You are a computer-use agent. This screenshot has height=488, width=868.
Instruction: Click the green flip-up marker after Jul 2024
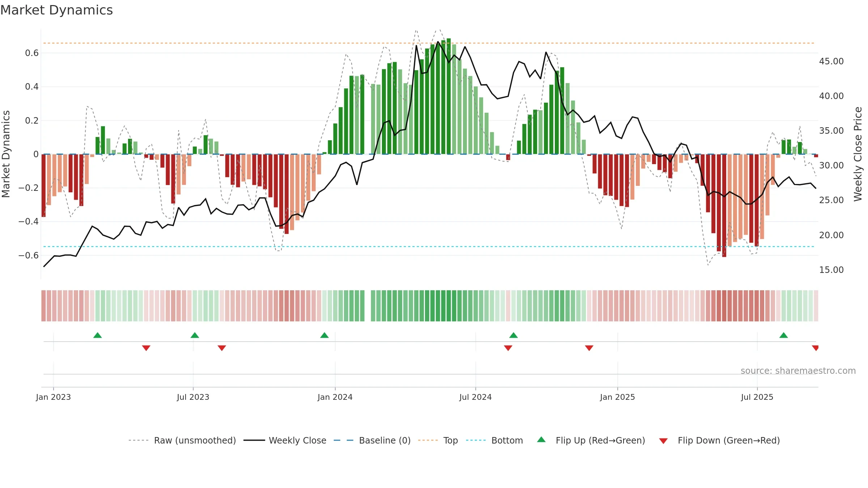[x=514, y=335]
